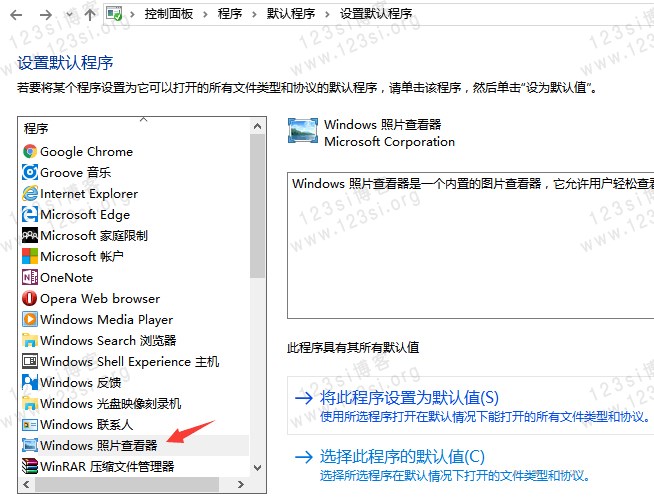
Task: Open 程序 breadcrumb in address bar
Action: [230, 14]
